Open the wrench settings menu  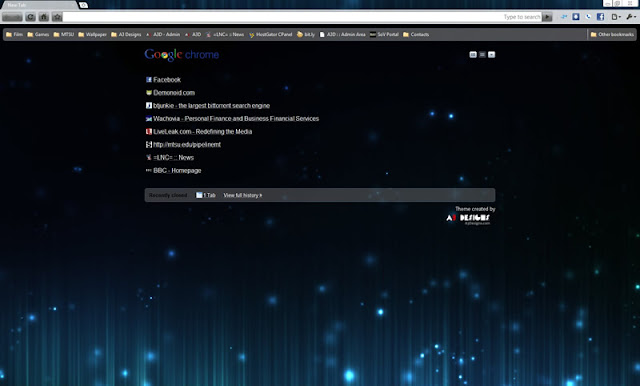pyautogui.click(x=631, y=17)
